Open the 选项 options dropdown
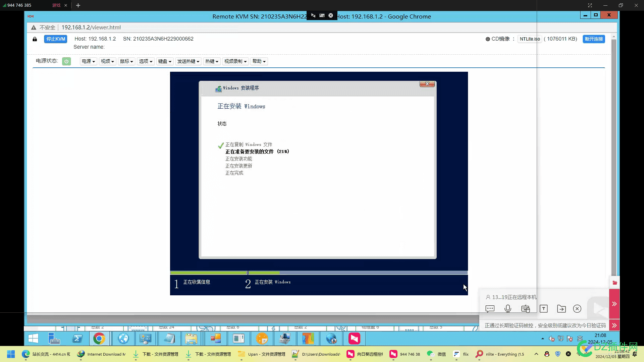The height and width of the screenshot is (362, 644). coord(146,61)
